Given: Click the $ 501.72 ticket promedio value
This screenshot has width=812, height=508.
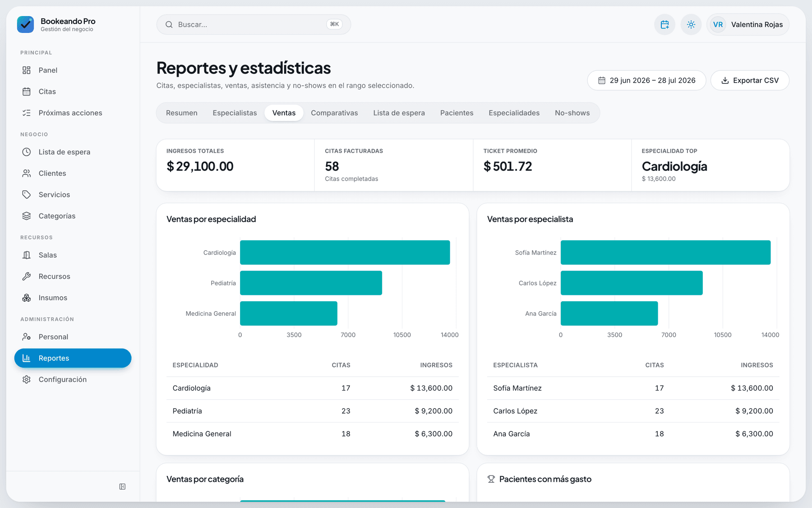Looking at the screenshot, I should [x=507, y=166].
